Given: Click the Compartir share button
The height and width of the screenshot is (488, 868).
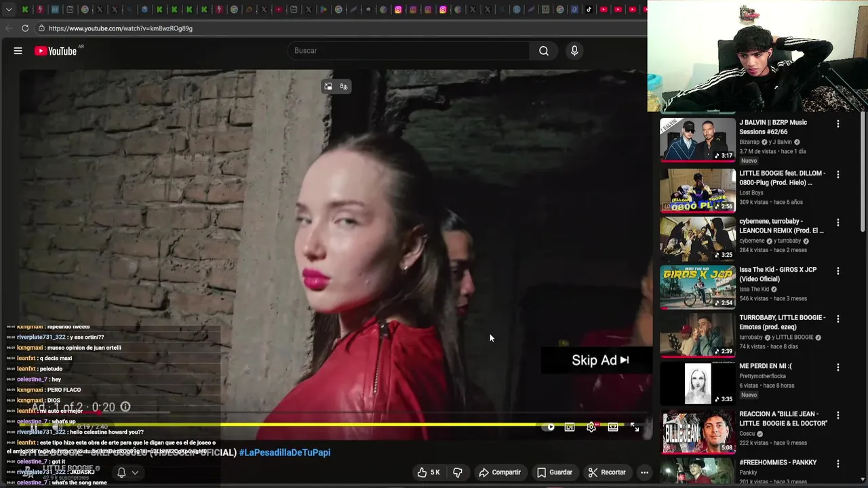Looking at the screenshot, I should (500, 472).
